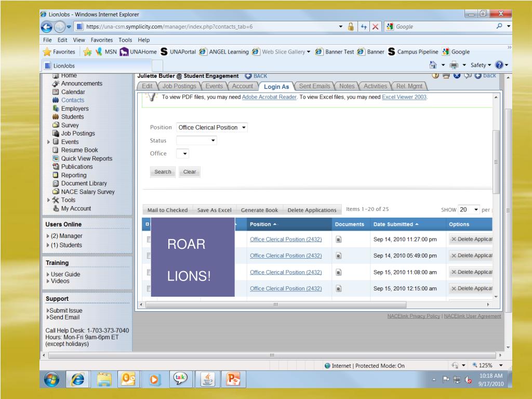Click the Search button
The width and height of the screenshot is (532, 399).
pos(163,172)
